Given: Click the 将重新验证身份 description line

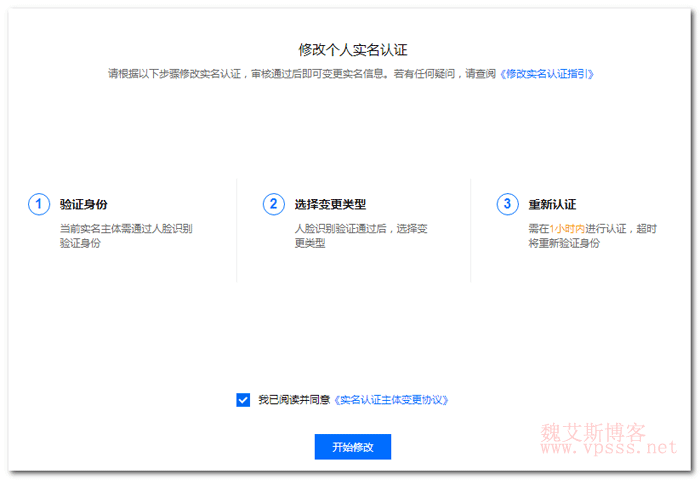Looking at the screenshot, I should point(564,243).
